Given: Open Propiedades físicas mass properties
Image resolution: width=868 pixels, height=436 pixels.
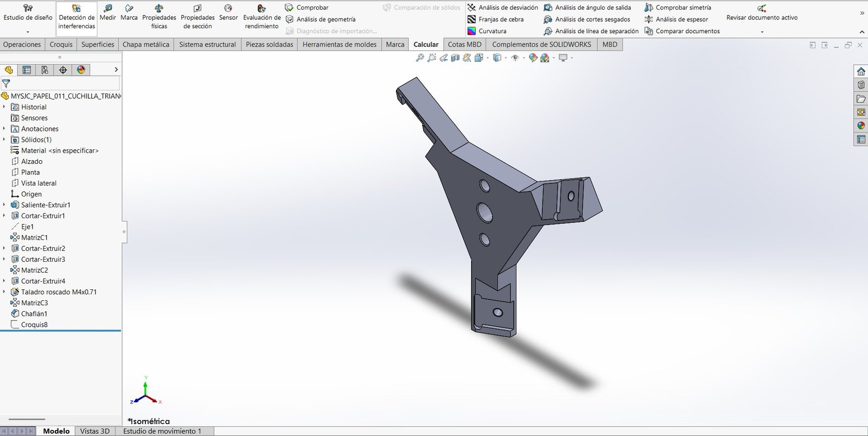Looking at the screenshot, I should click(159, 16).
